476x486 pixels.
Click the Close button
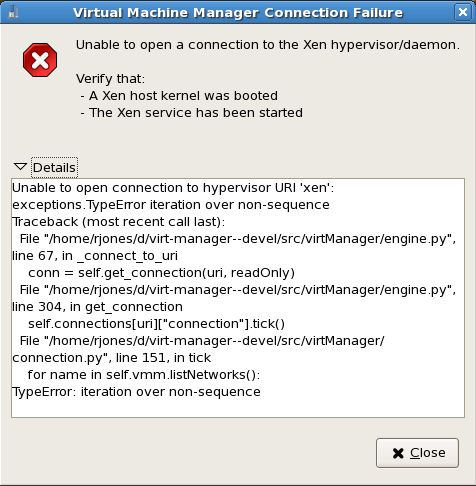click(417, 453)
